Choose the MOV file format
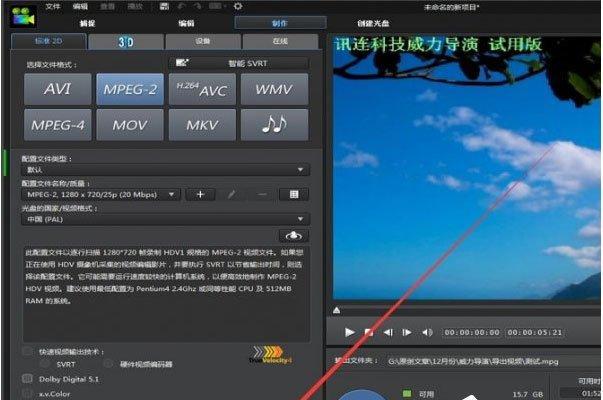 [x=130, y=125]
